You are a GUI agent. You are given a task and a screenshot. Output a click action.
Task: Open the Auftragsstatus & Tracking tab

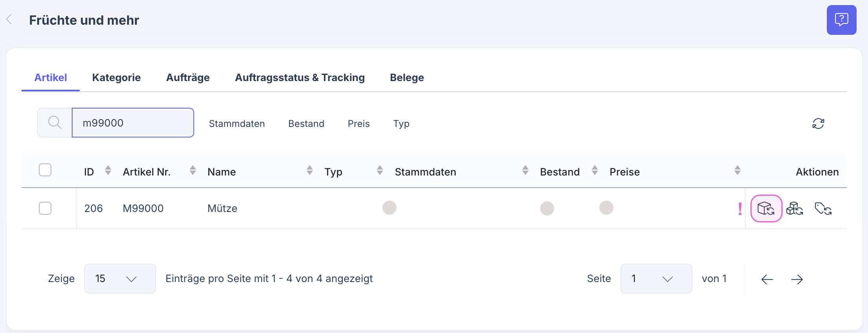coord(300,78)
